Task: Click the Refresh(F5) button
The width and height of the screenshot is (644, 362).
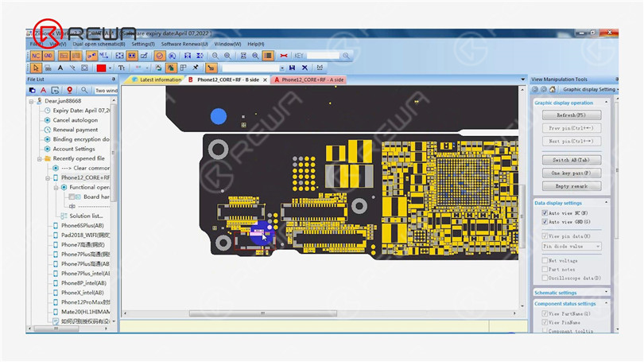Action: coord(572,115)
